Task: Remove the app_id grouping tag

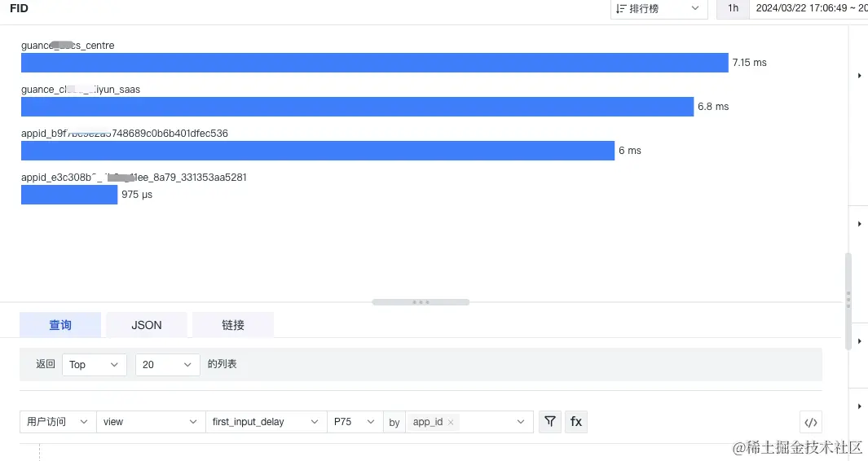Action: (451, 422)
